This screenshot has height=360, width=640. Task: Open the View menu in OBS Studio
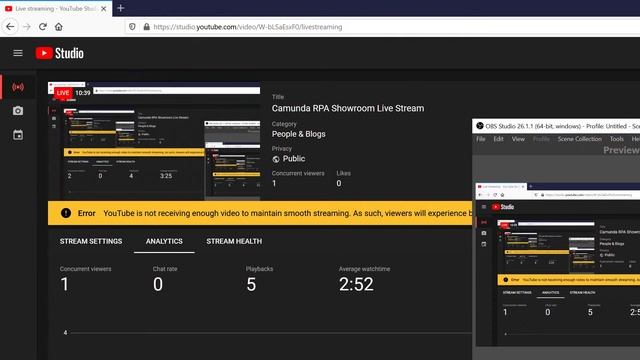(518, 139)
